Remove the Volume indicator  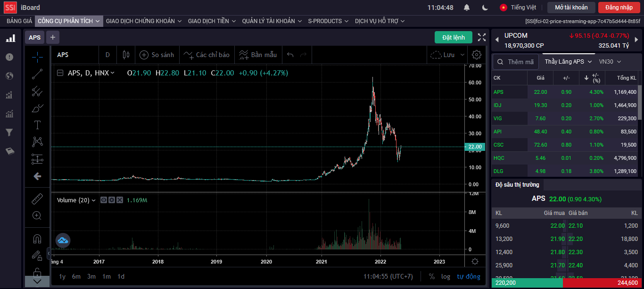[120, 200]
